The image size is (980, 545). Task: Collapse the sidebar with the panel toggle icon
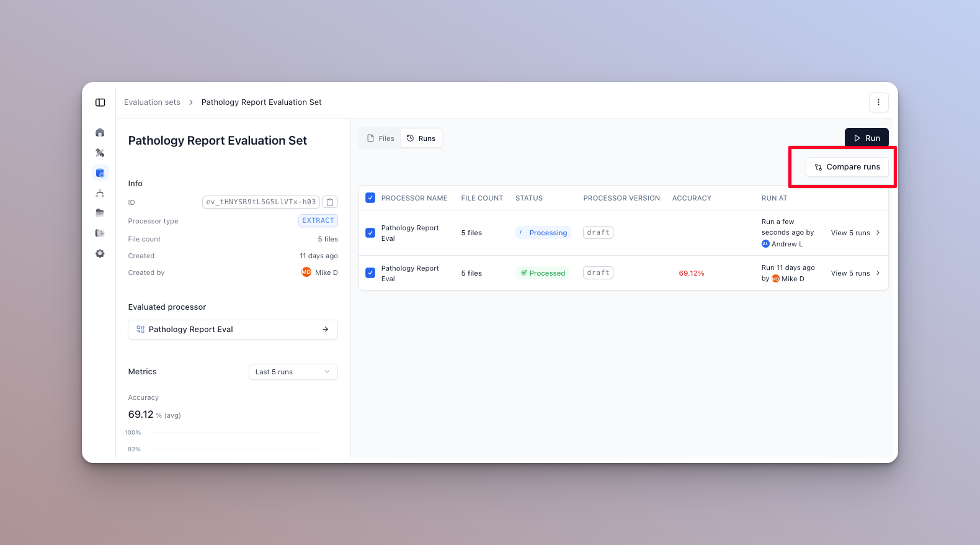click(100, 102)
